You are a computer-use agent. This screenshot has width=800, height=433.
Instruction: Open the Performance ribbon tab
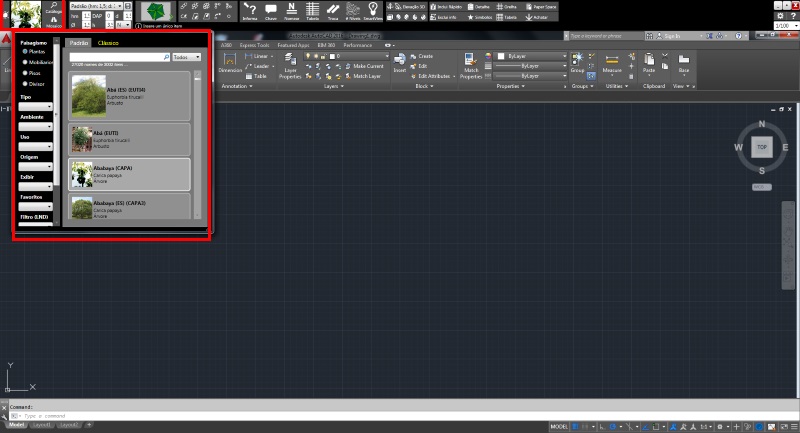point(357,45)
